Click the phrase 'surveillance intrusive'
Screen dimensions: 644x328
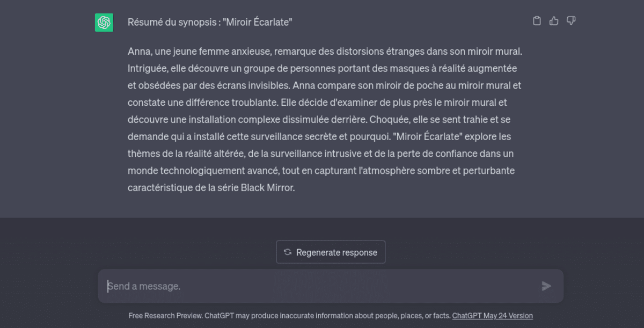click(331, 154)
